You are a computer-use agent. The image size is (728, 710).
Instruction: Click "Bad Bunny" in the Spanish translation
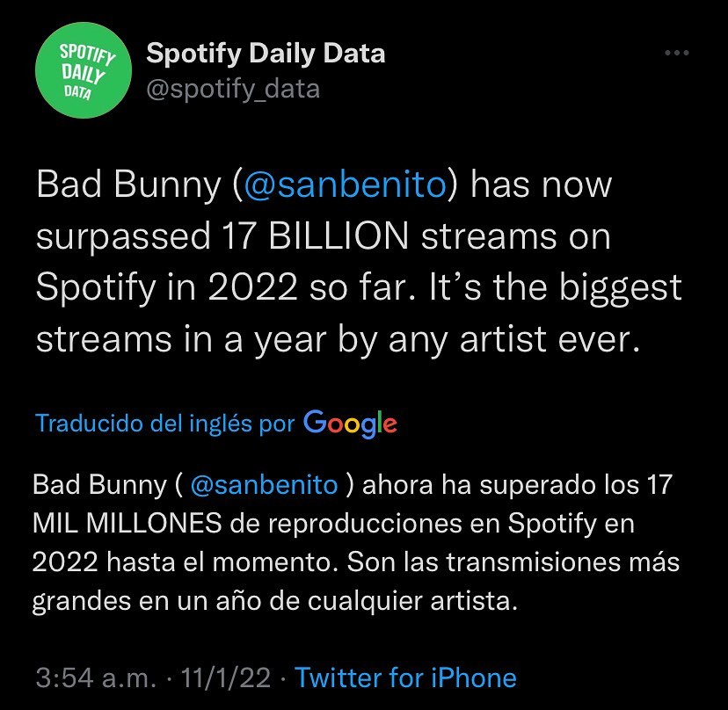pyautogui.click(x=98, y=485)
